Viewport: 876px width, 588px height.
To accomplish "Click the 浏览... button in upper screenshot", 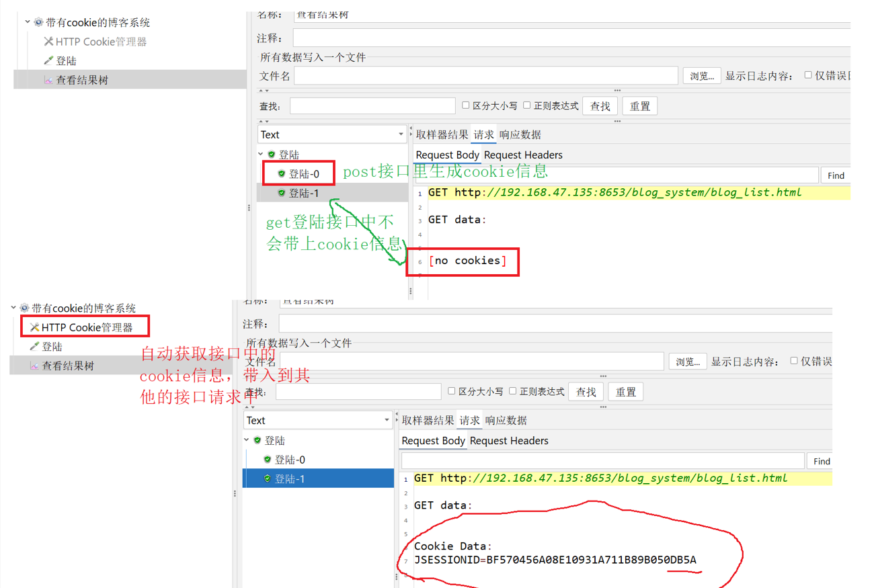I will tap(702, 76).
